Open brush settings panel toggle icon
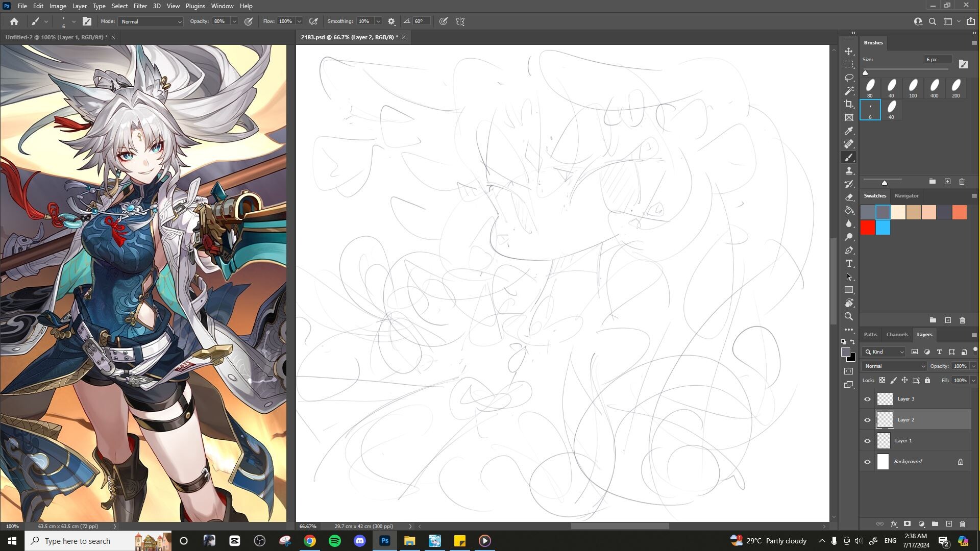The image size is (980, 551). click(87, 21)
